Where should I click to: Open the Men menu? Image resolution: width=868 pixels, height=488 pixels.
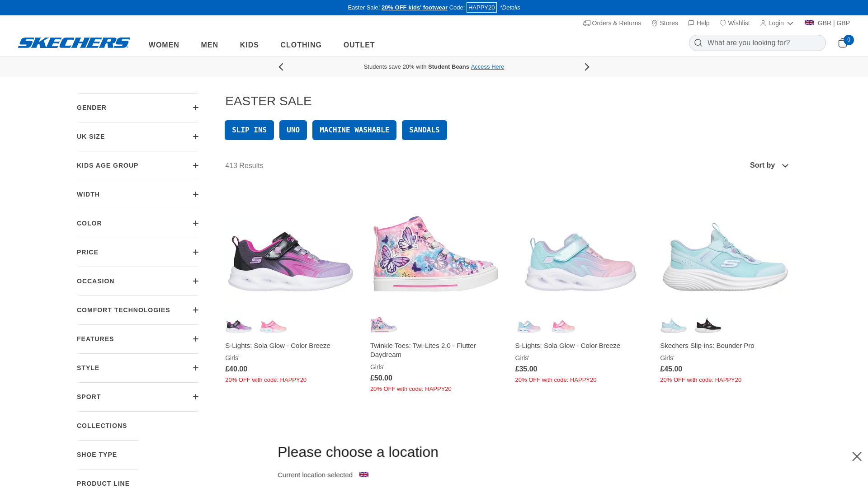point(209,45)
